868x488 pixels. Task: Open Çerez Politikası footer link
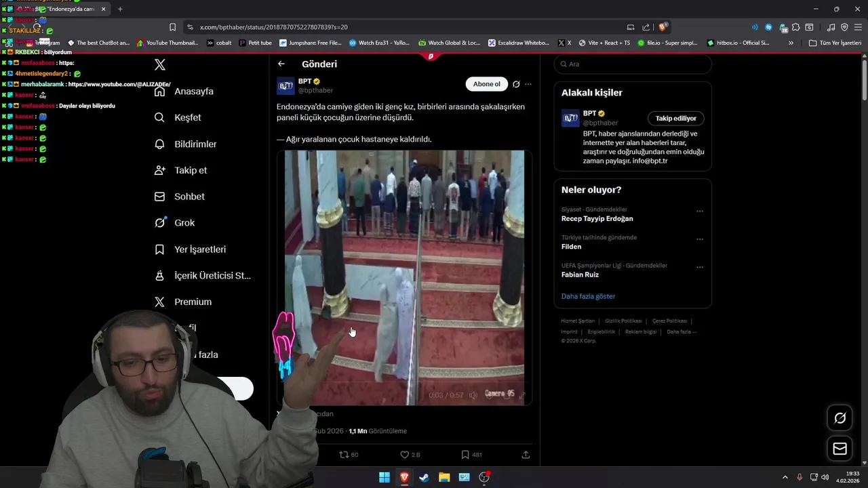[669, 321]
